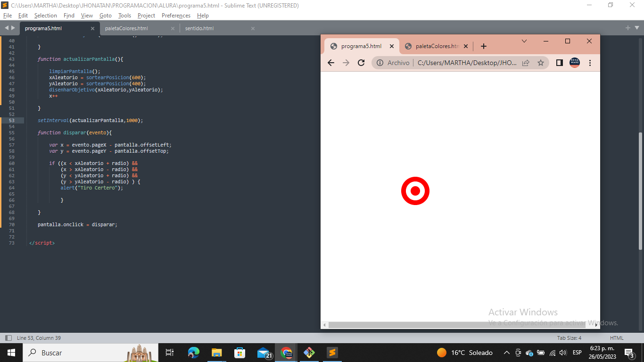644x362 pixels.
Task: Open the Chrome three-dot menu
Action: coord(590,63)
